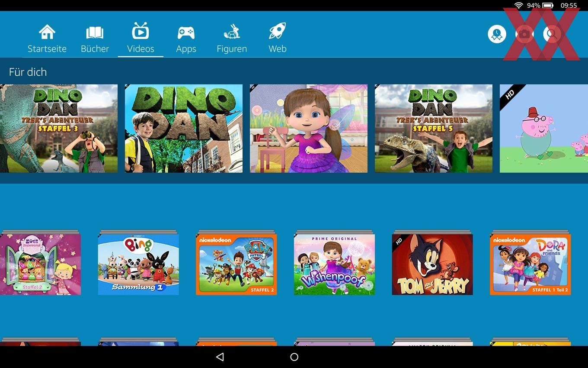
Task: Open fairy girl video in Für dich row
Action: click(x=309, y=129)
